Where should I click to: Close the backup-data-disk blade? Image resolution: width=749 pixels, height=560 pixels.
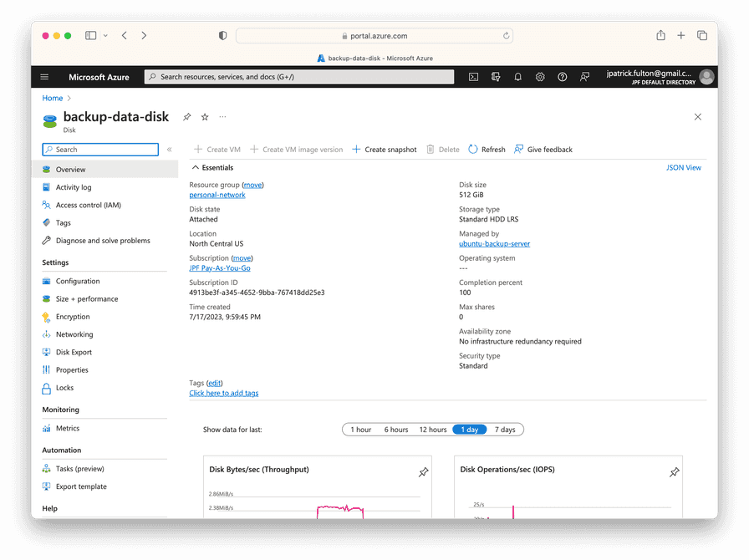698,117
